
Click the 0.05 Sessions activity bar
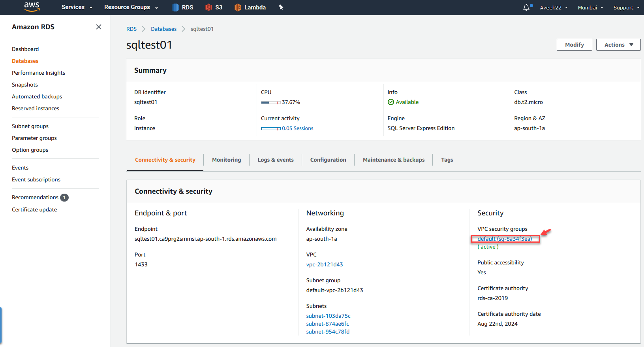click(x=271, y=128)
